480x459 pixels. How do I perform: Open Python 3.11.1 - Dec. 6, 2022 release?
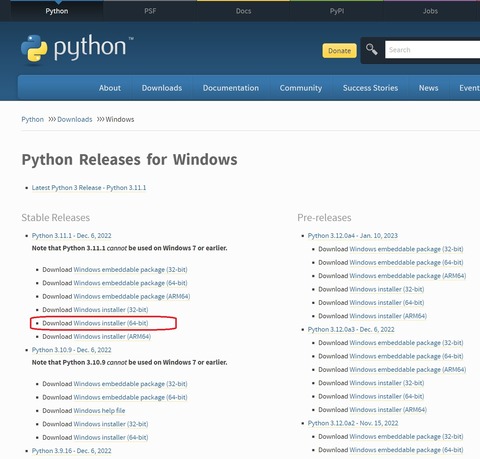72,236
